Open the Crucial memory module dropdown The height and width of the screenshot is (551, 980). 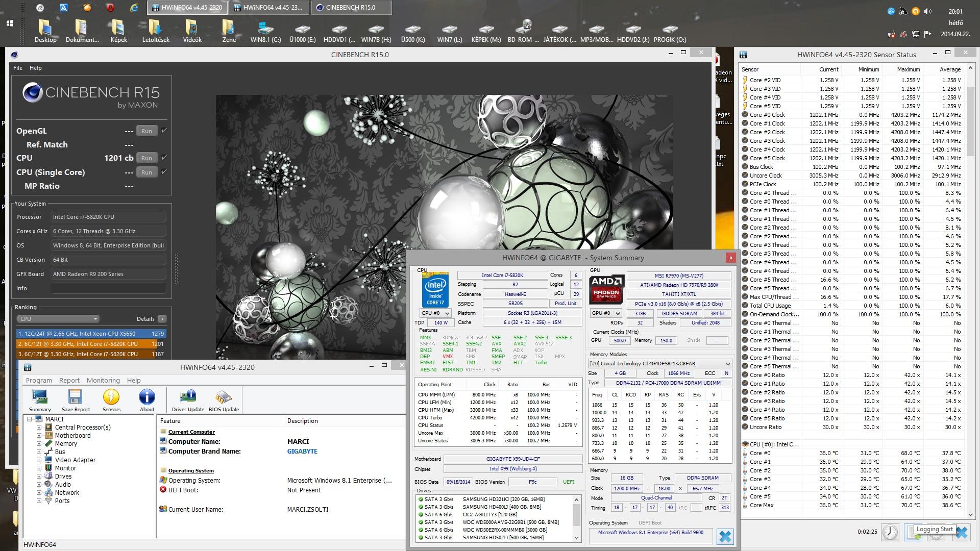pyautogui.click(x=660, y=364)
